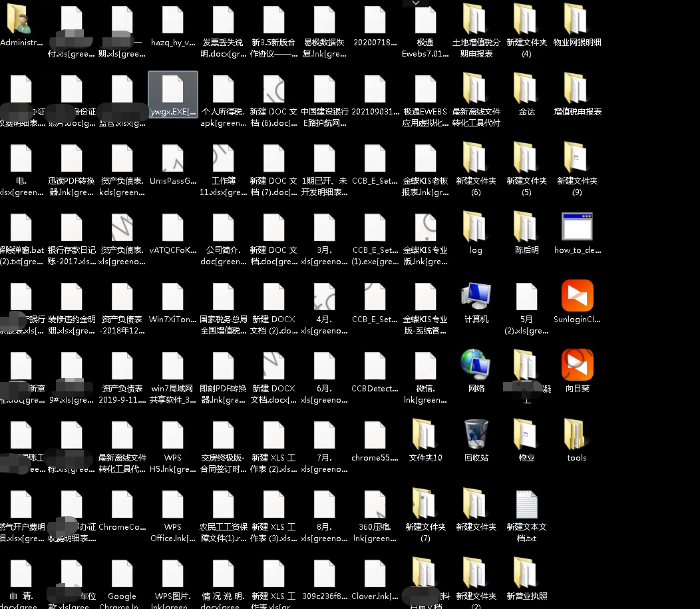Select the 土地增值税分期申报表 folder

coord(476,20)
